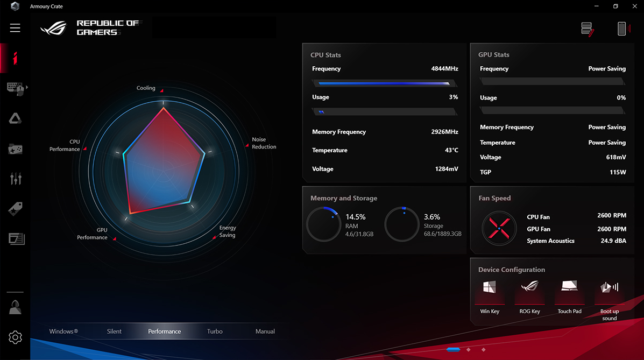Click the GPU Performance radar label

92,234
